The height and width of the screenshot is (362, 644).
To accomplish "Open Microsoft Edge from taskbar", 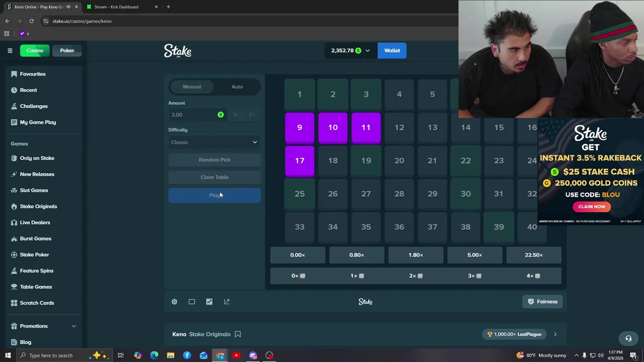I will coord(154,355).
